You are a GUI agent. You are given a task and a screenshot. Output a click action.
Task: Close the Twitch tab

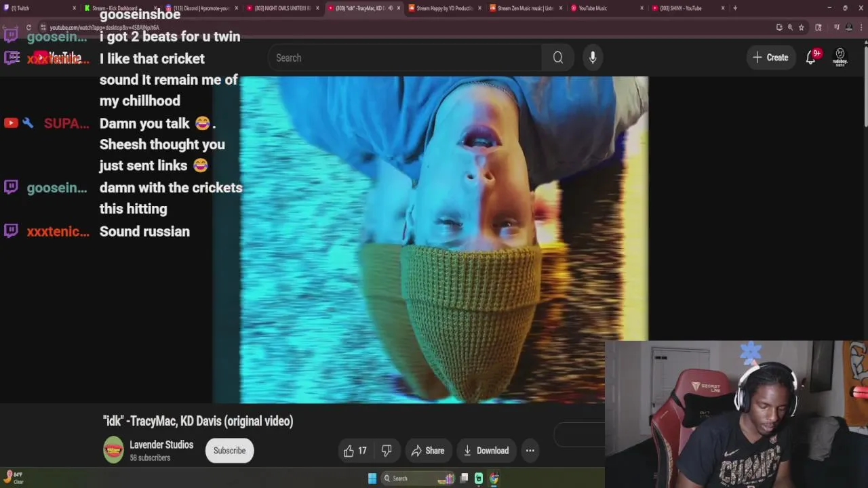[74, 8]
